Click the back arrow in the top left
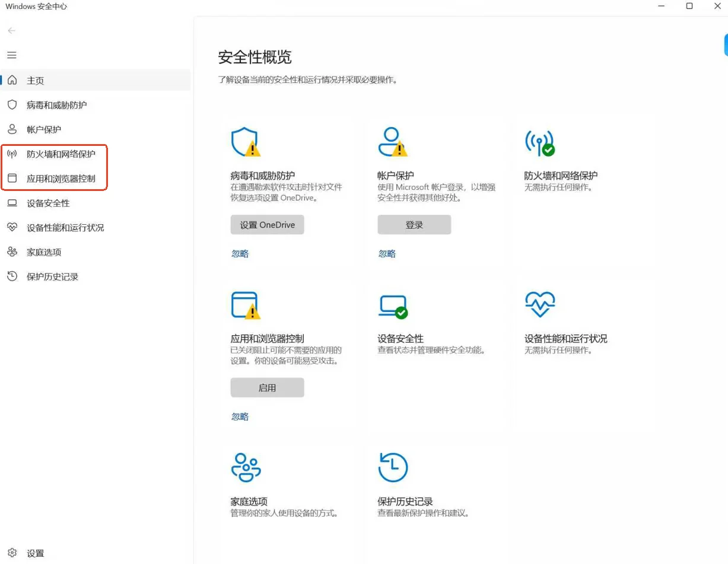 coord(12,31)
